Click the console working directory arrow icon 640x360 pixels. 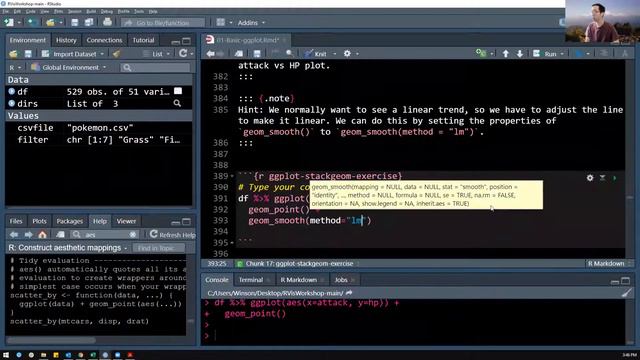click(x=349, y=293)
